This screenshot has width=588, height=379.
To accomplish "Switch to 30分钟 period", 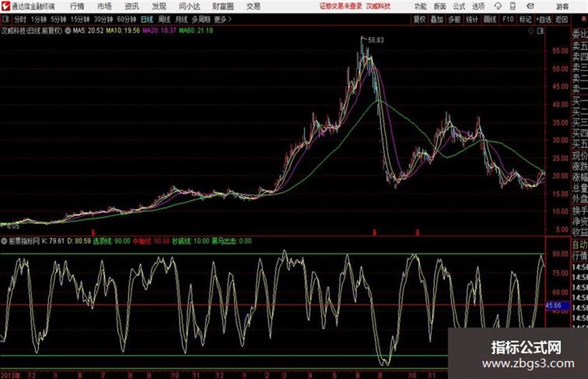I will click(x=103, y=19).
